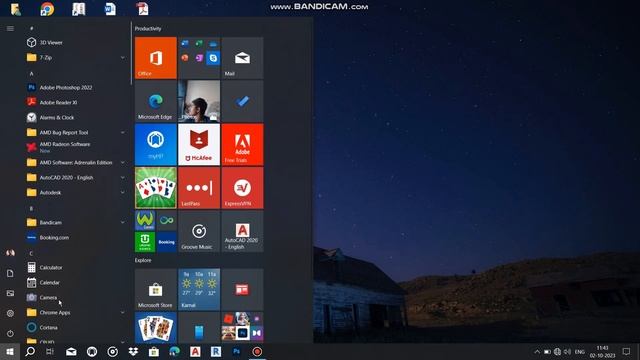Open Microsoft Store on the taskbar
Screen dimensions: 640x360
[x=154, y=351]
